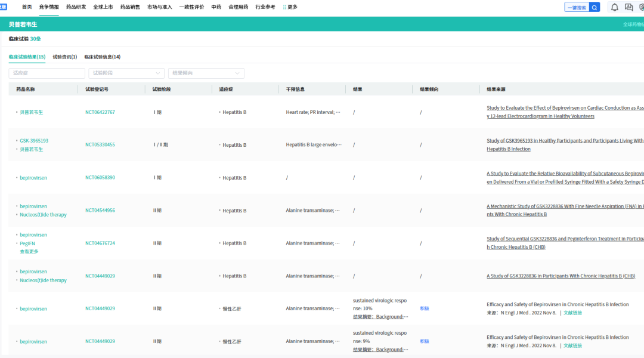Click the search magnifier icon button
The width and height of the screenshot is (644, 358).
(595, 7)
